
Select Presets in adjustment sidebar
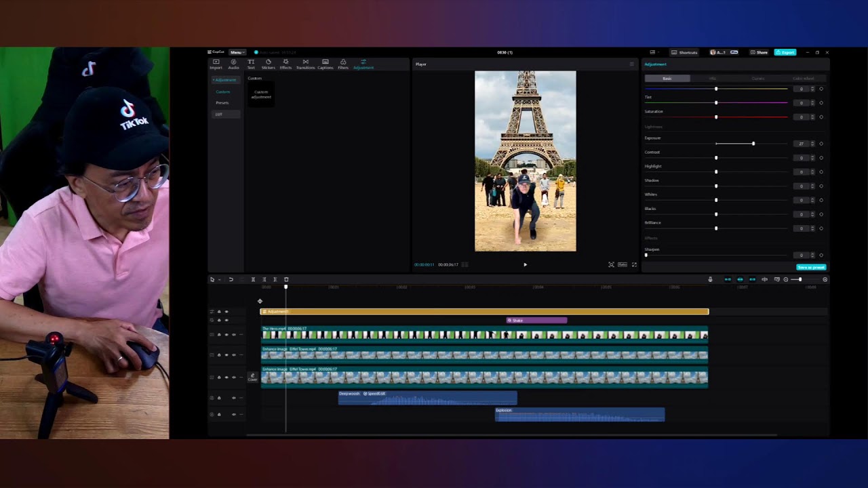[x=222, y=103]
